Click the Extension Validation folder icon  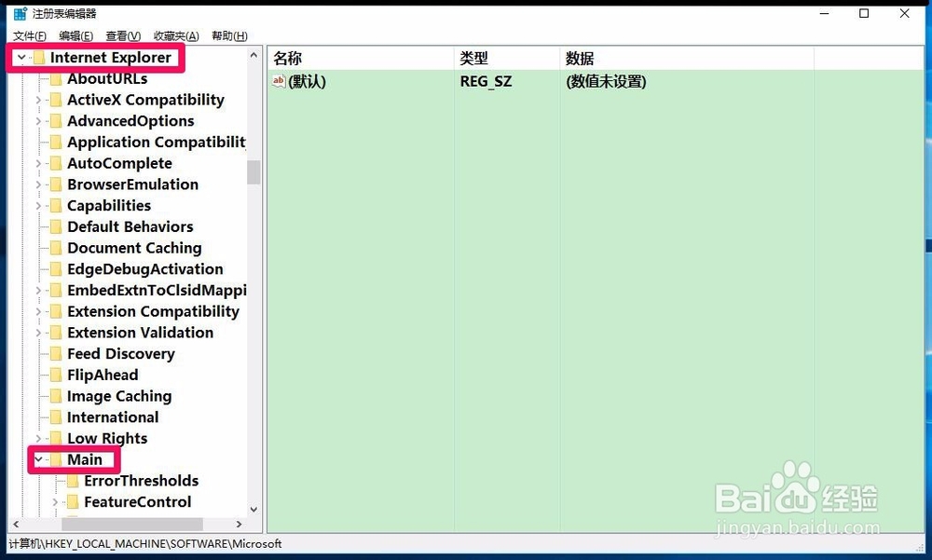(x=56, y=333)
